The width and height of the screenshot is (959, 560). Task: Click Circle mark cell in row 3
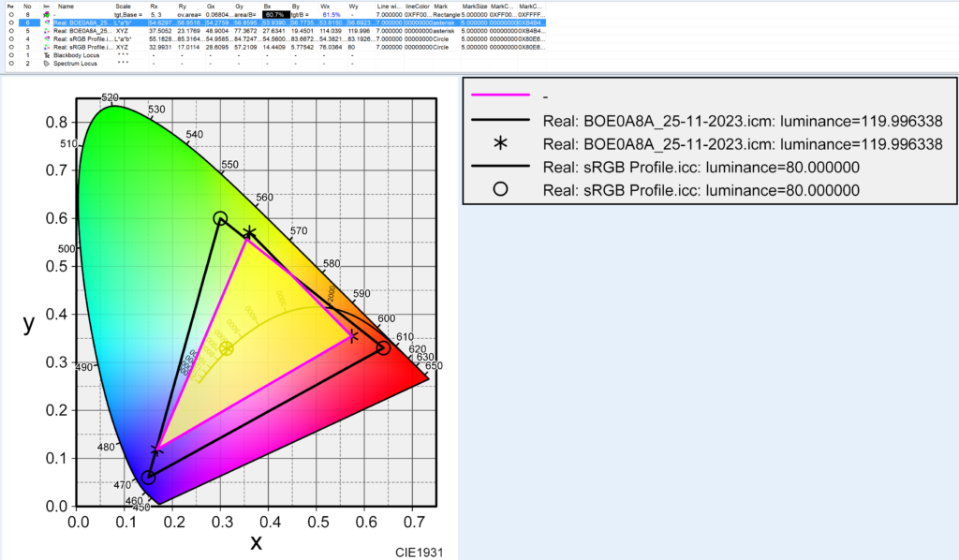[x=441, y=47]
